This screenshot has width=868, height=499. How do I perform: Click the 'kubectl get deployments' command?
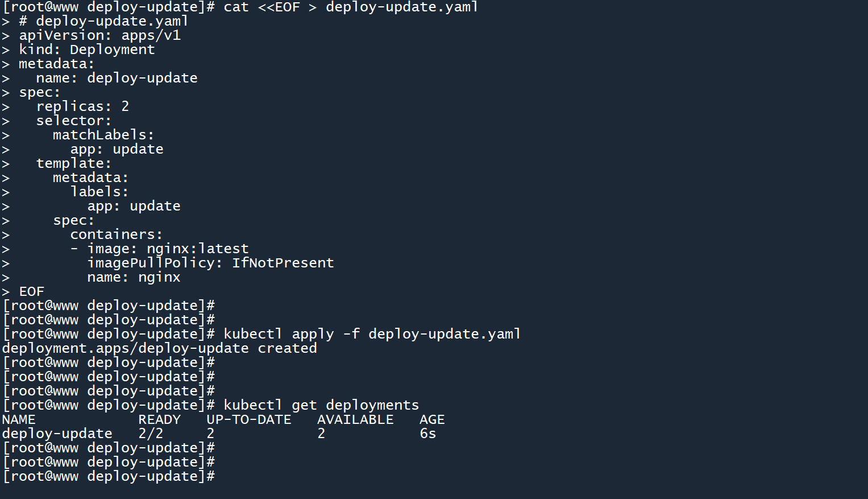[321, 405]
